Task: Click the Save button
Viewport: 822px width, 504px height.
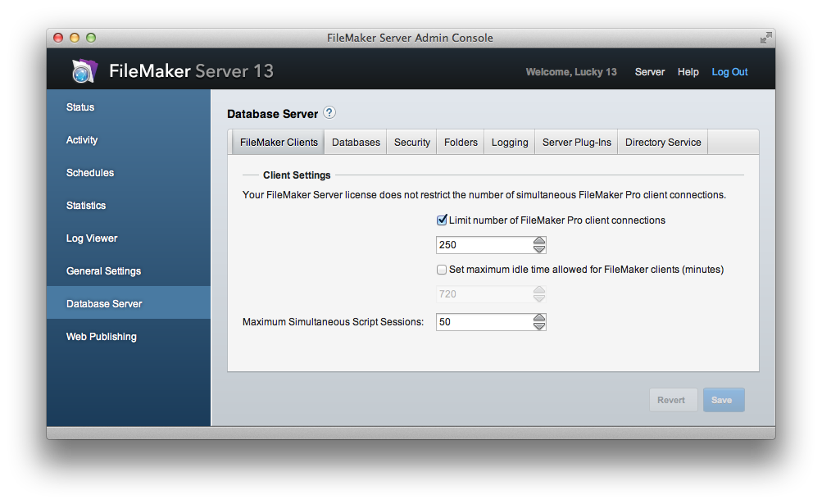Action: point(723,400)
